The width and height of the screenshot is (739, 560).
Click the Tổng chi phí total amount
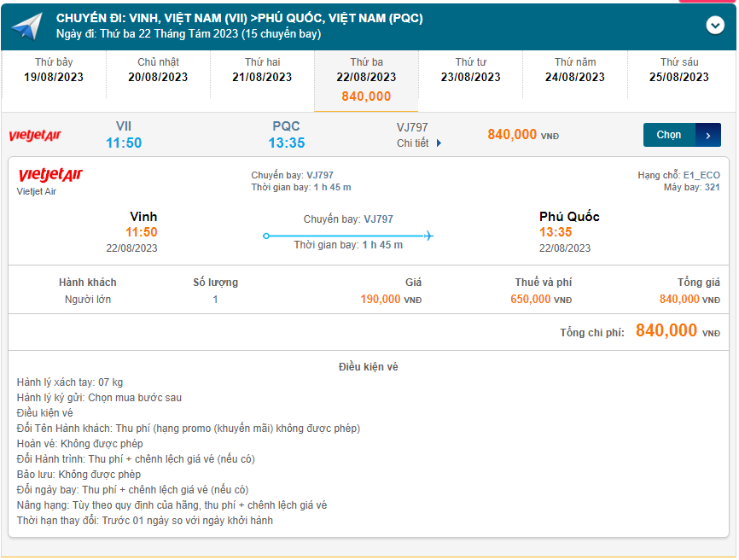pos(666,331)
